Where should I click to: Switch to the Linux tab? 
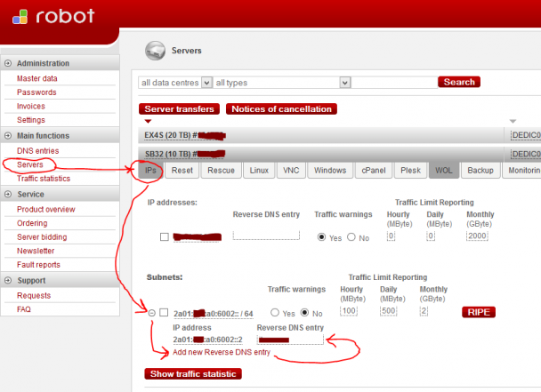[259, 171]
